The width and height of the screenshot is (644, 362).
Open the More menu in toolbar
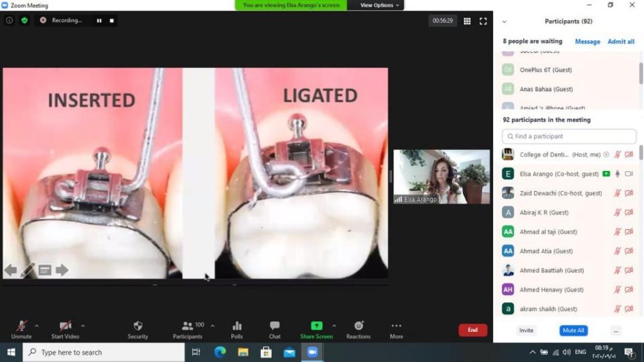pos(396,326)
